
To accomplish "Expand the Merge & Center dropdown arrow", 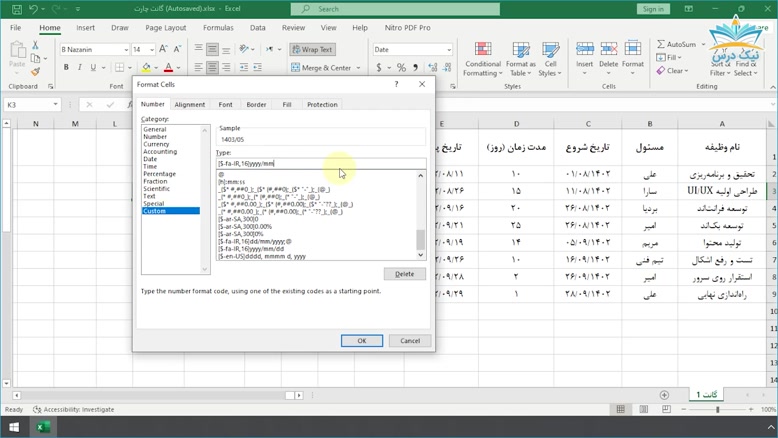I will coord(358,68).
